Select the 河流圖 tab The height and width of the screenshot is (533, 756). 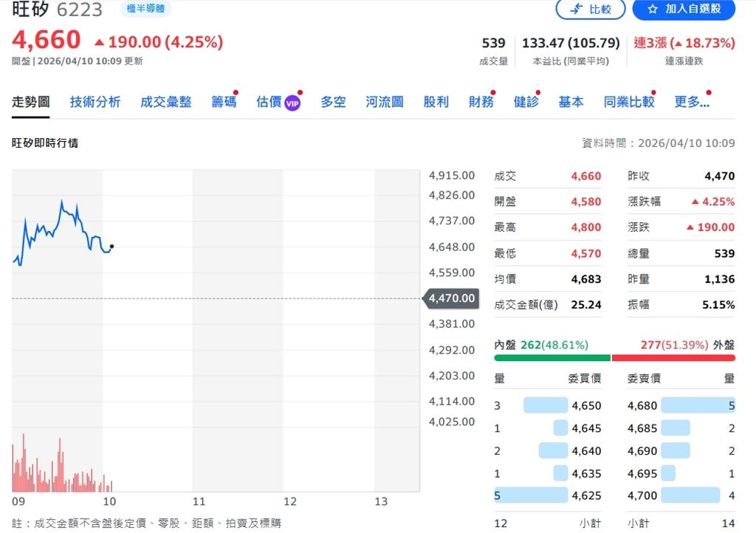pyautogui.click(x=384, y=102)
